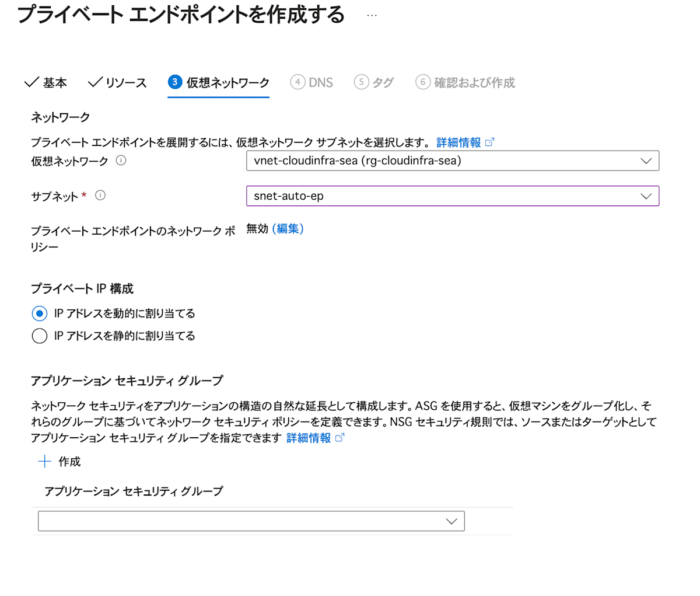
Task: Expand the アプリケーション セキュリティ グループ dropdown
Action: tap(451, 521)
